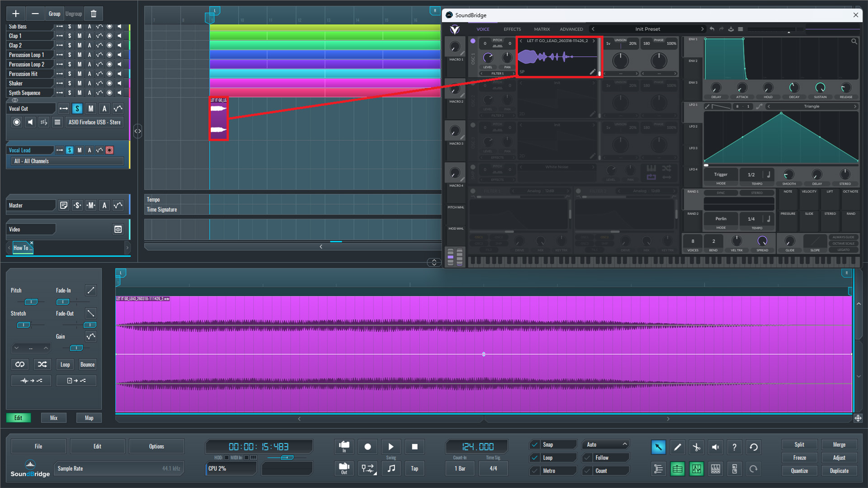Open the Video track window icon
This screenshot has width=868, height=488.
(x=118, y=229)
